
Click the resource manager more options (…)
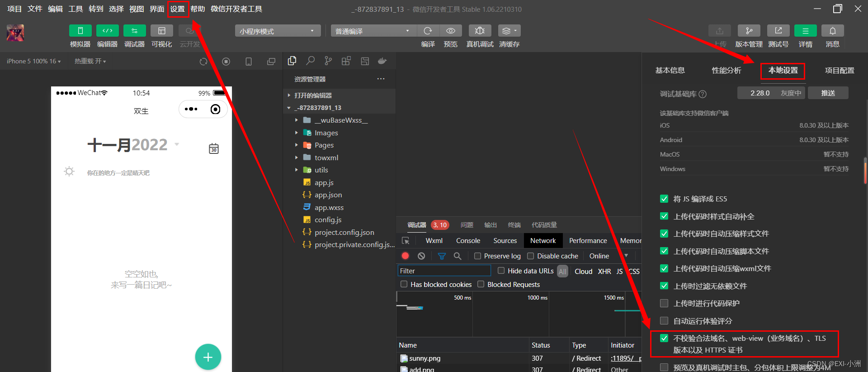click(381, 79)
